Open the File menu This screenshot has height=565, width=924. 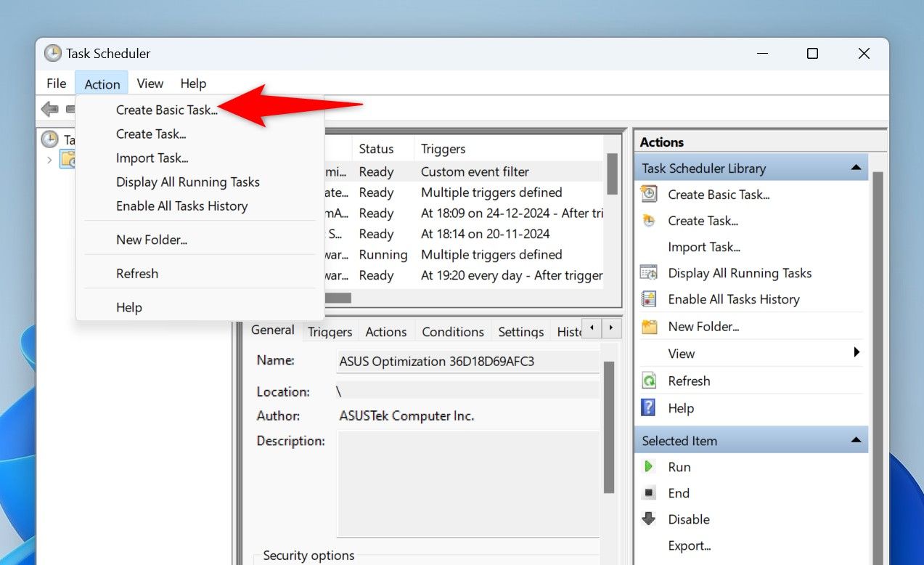(57, 84)
